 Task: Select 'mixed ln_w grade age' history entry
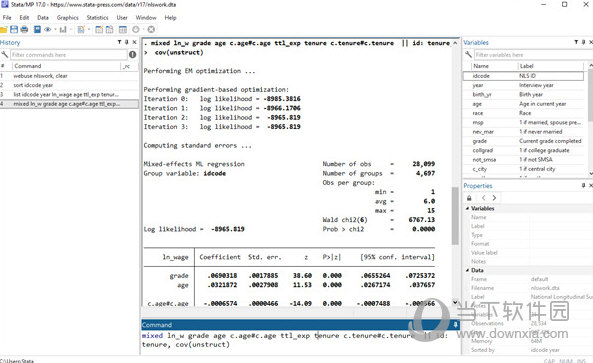coord(69,104)
